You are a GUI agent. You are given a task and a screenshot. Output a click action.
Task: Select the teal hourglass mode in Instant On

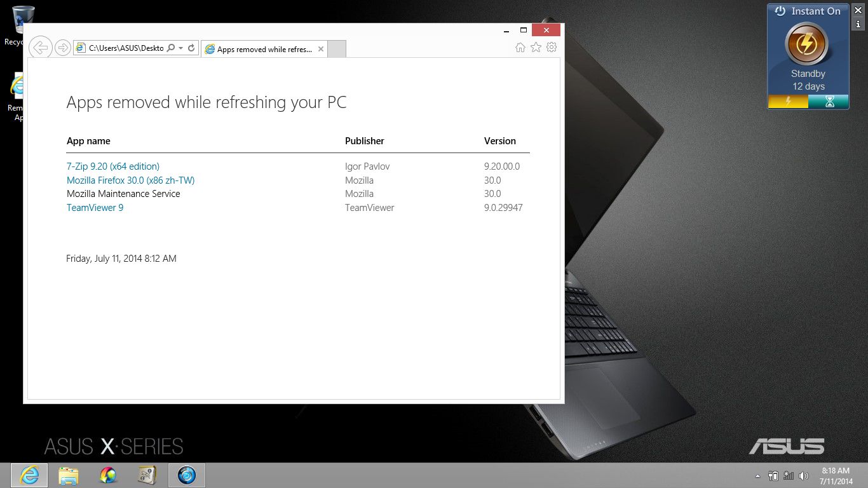tap(829, 102)
